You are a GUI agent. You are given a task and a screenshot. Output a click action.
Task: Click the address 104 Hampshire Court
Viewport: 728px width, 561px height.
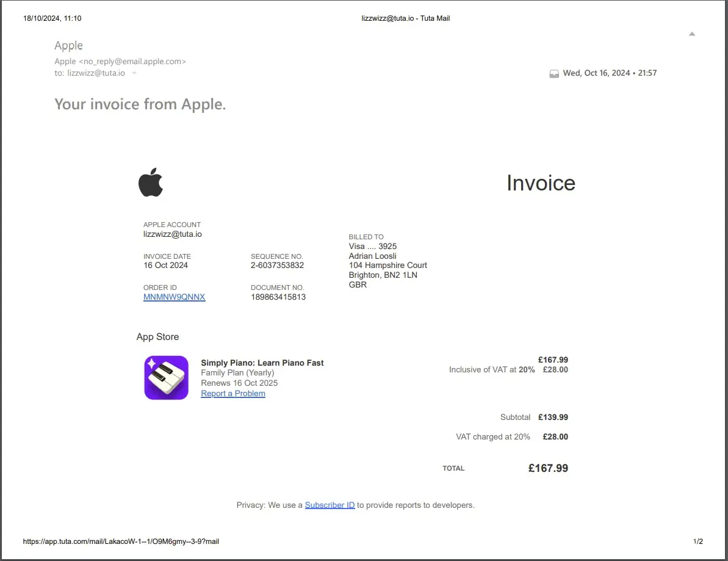point(387,265)
